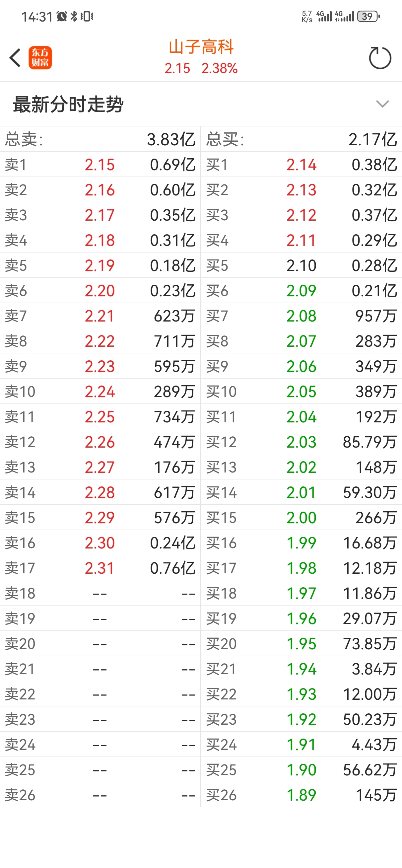The image size is (402, 868).
Task: Select the 买20 volume 73.85万
Action: click(369, 644)
